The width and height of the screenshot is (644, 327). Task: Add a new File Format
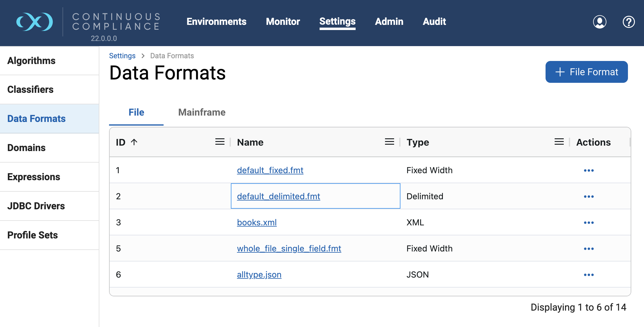(586, 72)
